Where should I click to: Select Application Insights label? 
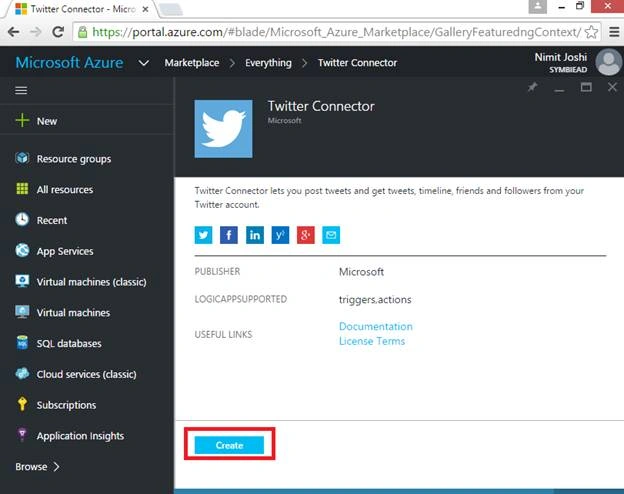80,436
